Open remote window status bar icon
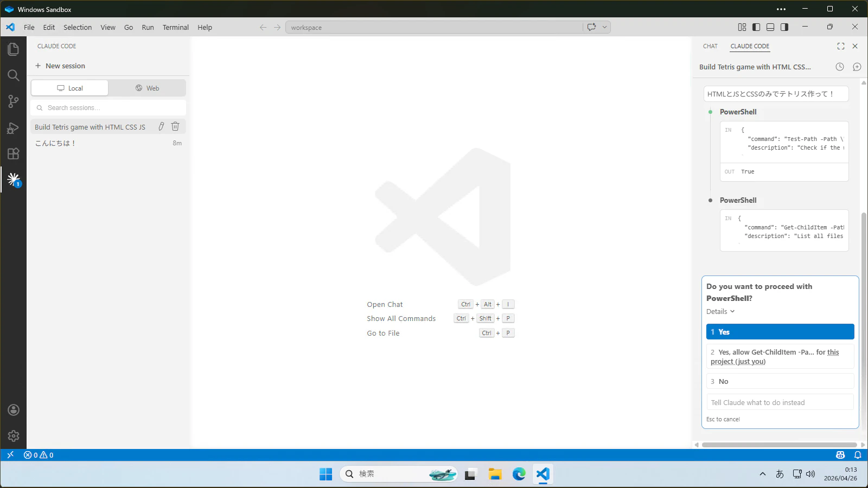Viewport: 868px width, 488px height. pos(10,455)
